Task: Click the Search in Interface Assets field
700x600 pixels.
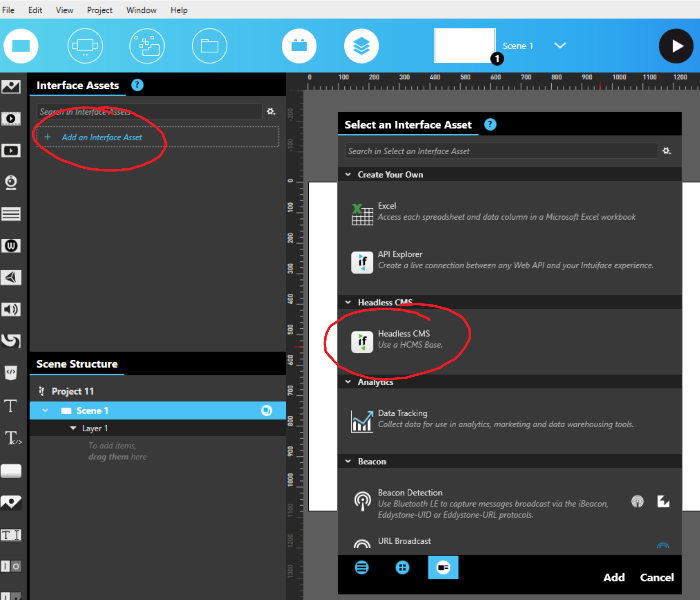Action: tap(149, 112)
